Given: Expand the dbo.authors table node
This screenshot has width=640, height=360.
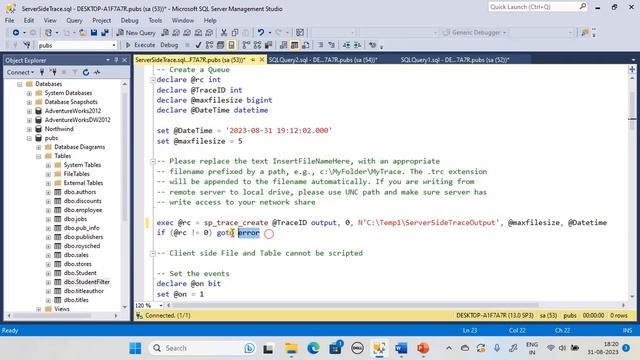Looking at the screenshot, I should 48,192.
